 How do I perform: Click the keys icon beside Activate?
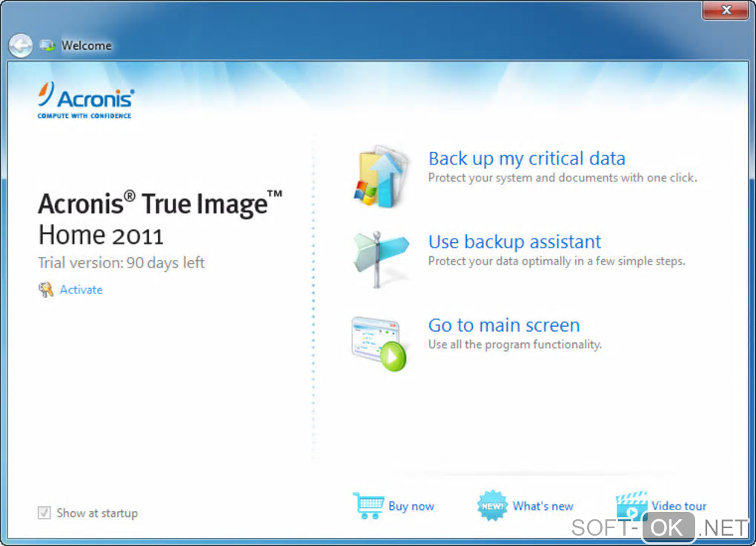tap(46, 290)
